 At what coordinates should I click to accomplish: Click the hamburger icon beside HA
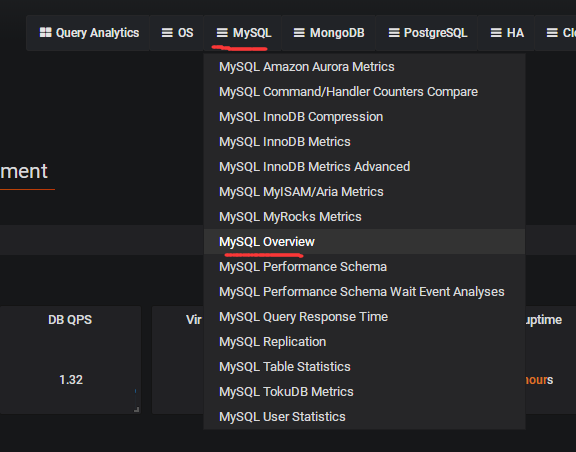pyautogui.click(x=496, y=33)
